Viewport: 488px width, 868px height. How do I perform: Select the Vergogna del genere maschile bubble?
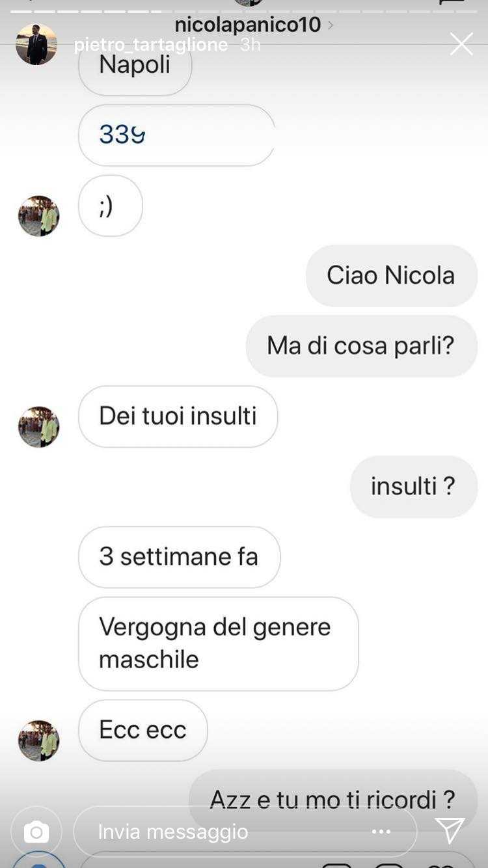218,644
